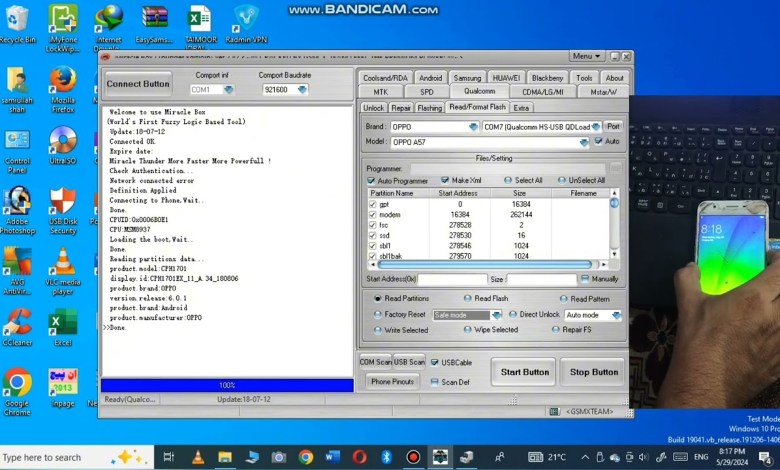Open the Extra sub-tab
Screen dimensions: 780x470
click(521, 107)
